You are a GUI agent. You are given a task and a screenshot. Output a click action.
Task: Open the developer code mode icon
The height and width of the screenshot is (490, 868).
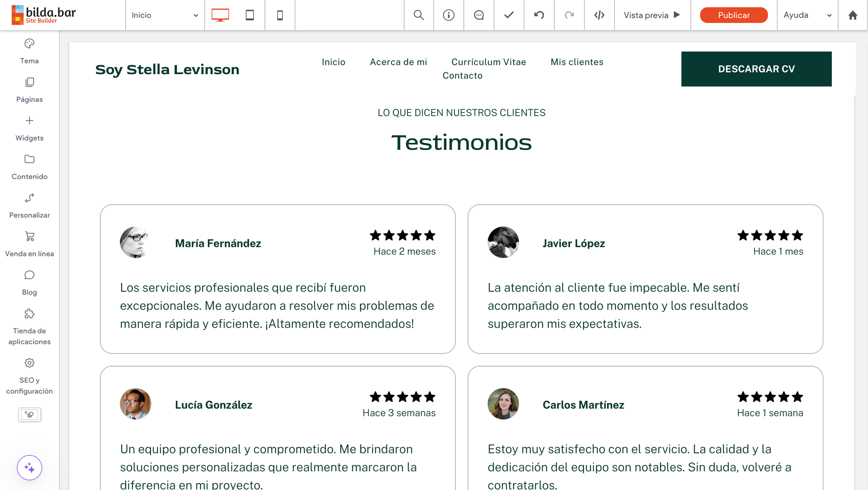tap(599, 15)
